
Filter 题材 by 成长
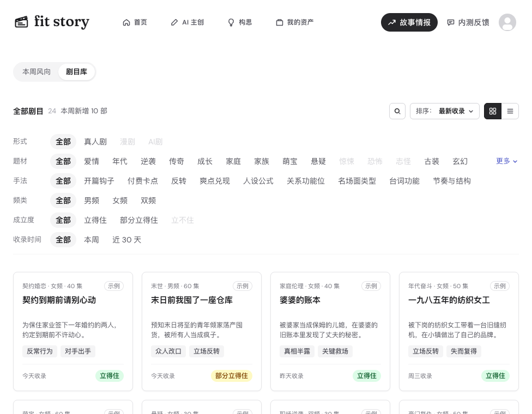[x=205, y=161]
